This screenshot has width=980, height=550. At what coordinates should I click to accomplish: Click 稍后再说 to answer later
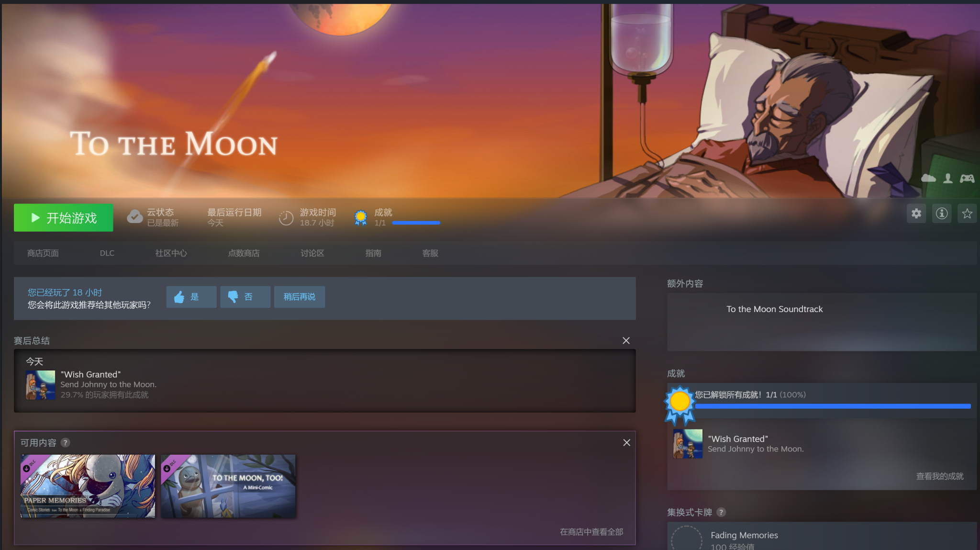(300, 297)
